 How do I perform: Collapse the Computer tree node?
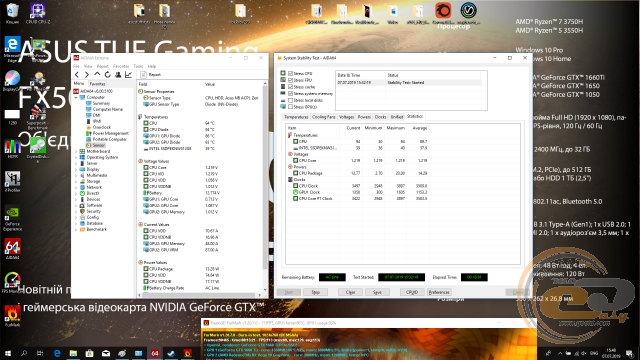[x=76, y=98]
